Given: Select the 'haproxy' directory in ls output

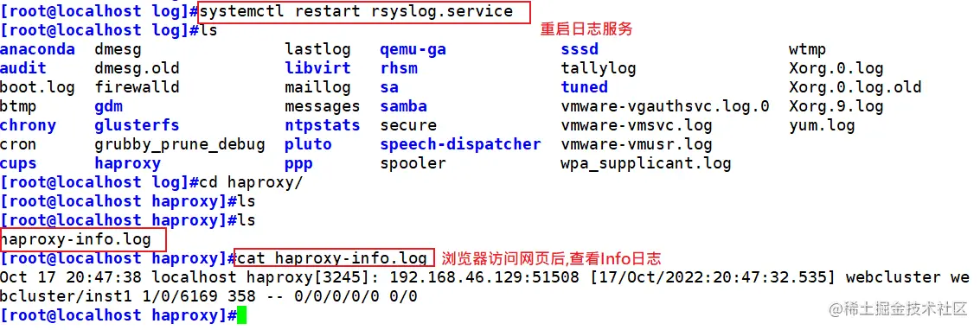Looking at the screenshot, I should coord(127,163).
